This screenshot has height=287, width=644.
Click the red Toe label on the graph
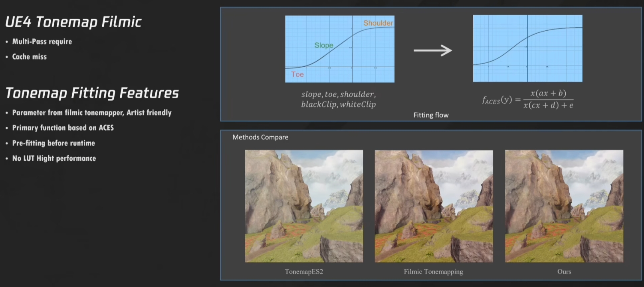pyautogui.click(x=297, y=74)
